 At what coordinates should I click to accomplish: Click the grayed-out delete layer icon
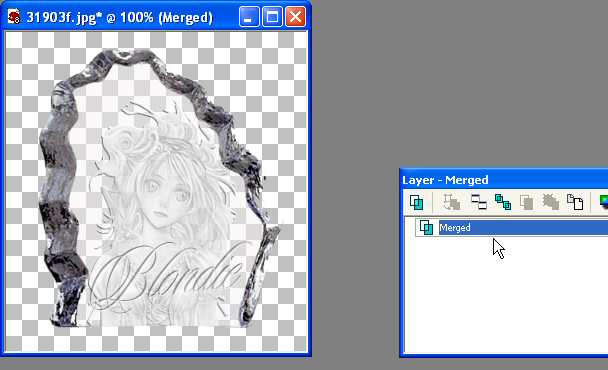550,202
